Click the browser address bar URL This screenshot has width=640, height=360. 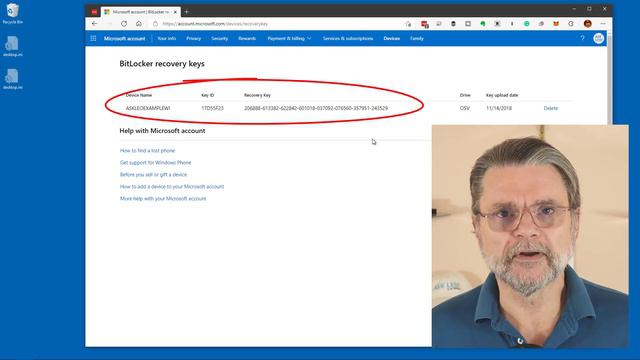tap(215, 24)
